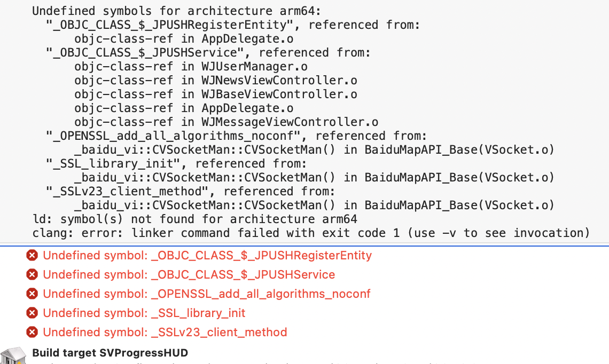This screenshot has height=364, width=609.
Task: Click error icon for _SSLv23_client_method issue
Action: pos(33,333)
